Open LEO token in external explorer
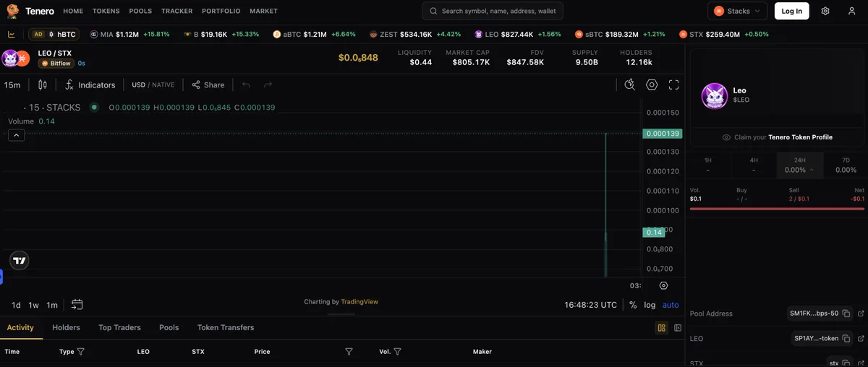 pos(860,338)
